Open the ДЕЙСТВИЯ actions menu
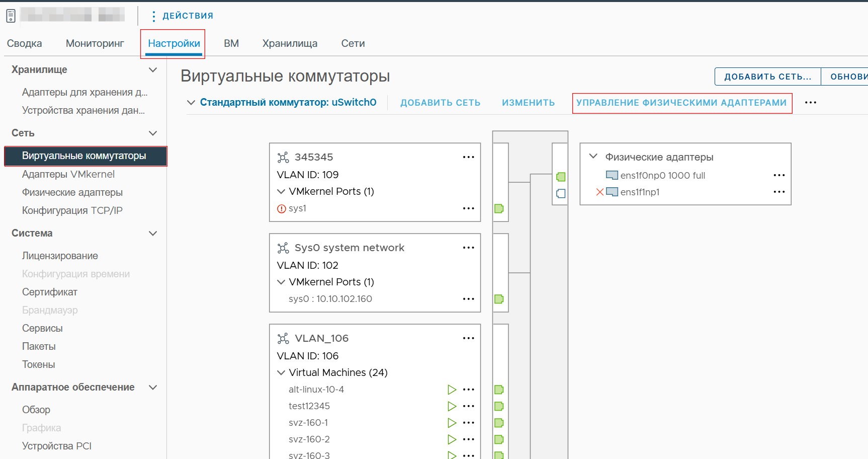 click(x=183, y=16)
